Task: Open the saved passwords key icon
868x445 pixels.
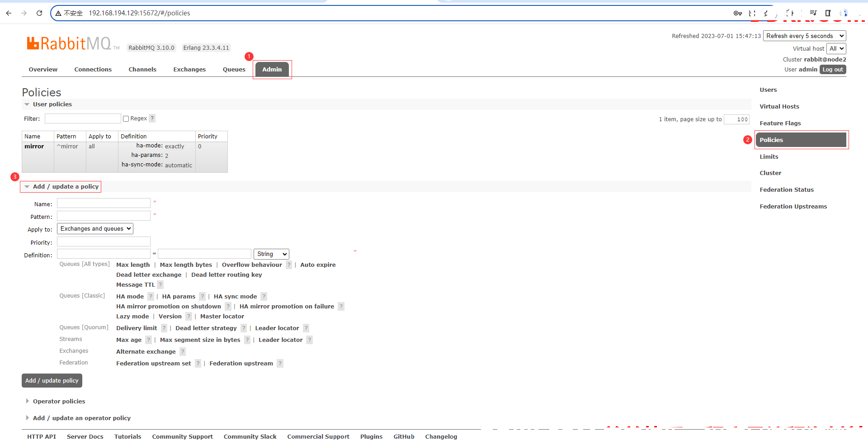Action: (738, 13)
